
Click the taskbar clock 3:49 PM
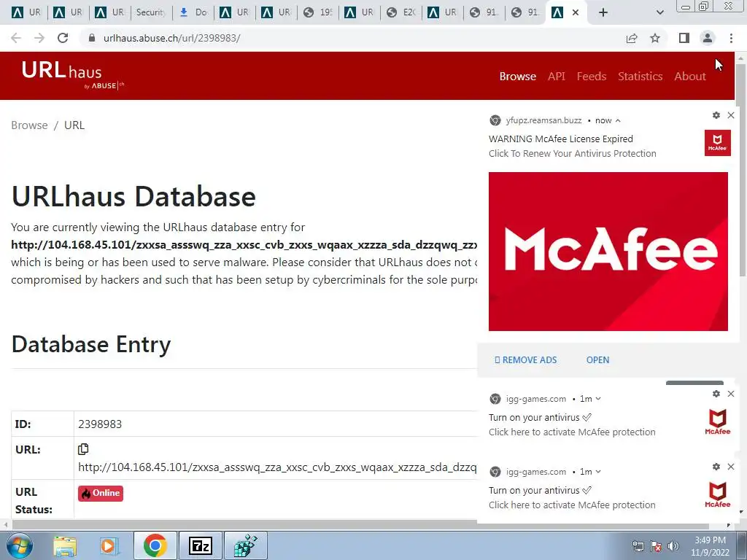point(710,540)
